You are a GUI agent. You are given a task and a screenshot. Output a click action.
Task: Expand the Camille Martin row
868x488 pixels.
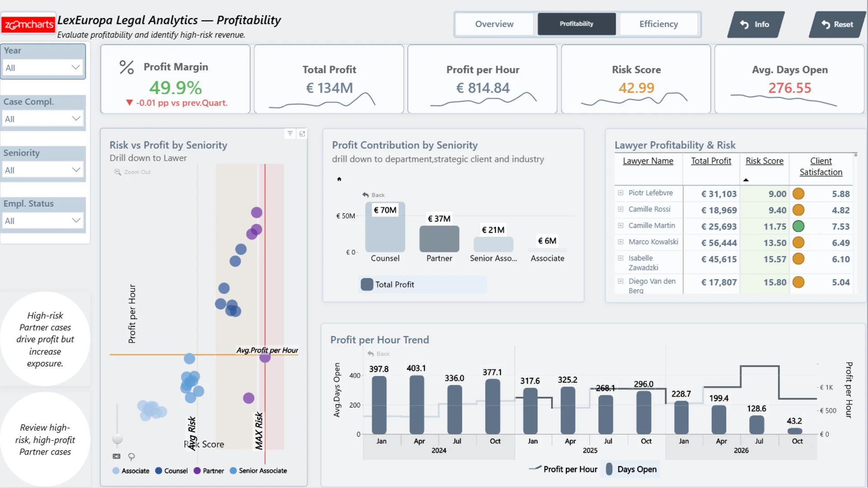click(x=621, y=225)
